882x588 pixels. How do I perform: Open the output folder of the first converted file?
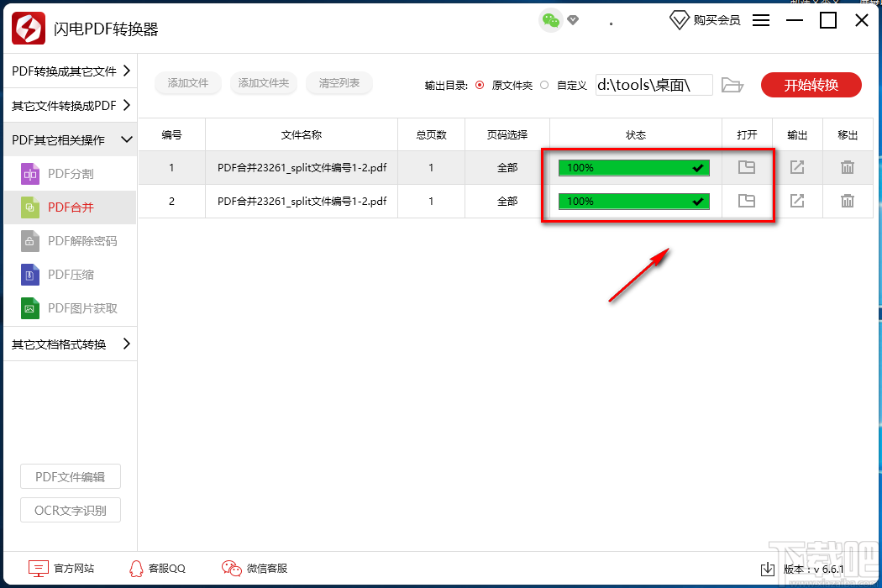tap(747, 168)
